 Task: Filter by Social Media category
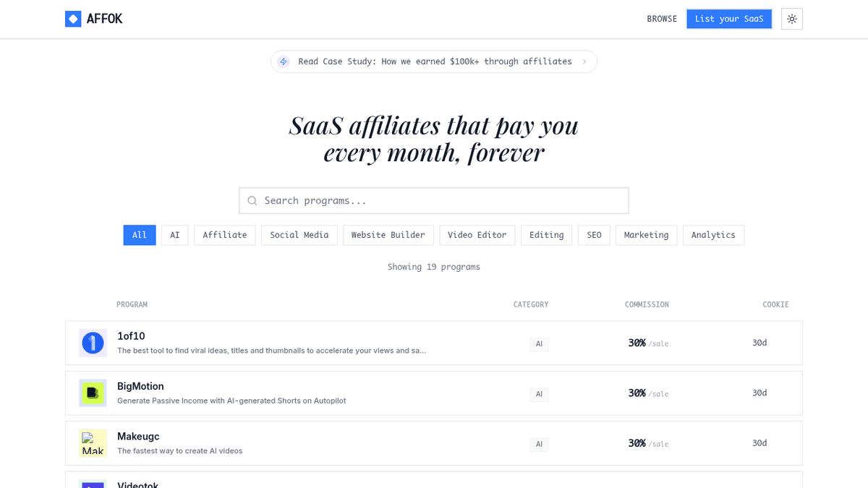[299, 235]
